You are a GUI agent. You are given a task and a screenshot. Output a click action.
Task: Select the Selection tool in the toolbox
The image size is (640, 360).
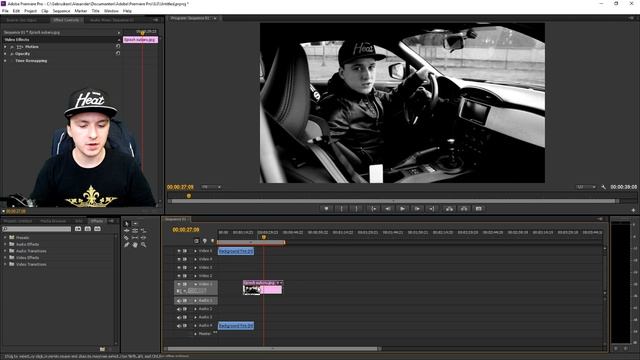[127, 224]
